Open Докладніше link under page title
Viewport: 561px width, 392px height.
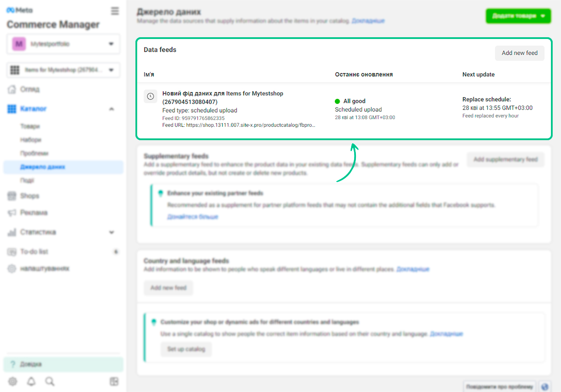pos(368,21)
